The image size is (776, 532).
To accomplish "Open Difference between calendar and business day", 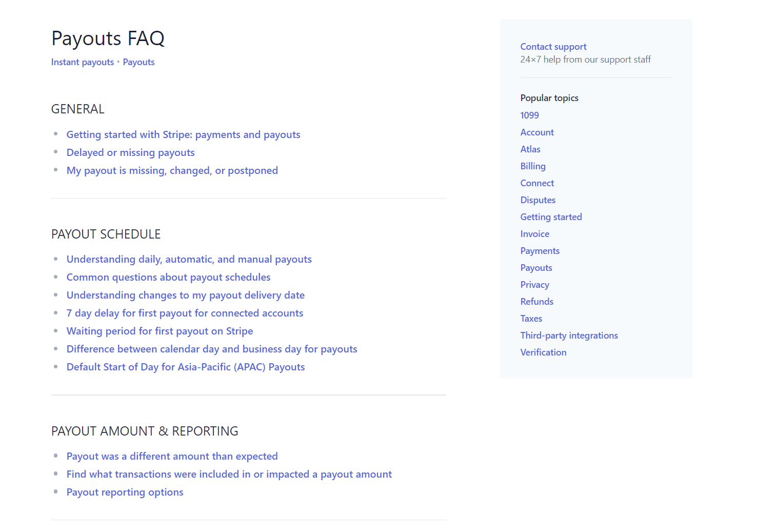I will 212,349.
